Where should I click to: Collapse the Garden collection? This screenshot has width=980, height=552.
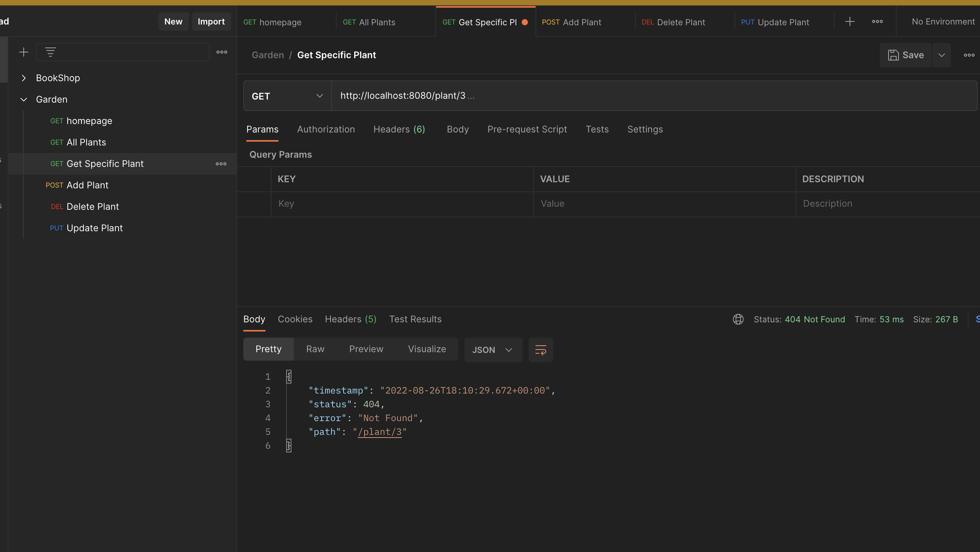(x=24, y=100)
